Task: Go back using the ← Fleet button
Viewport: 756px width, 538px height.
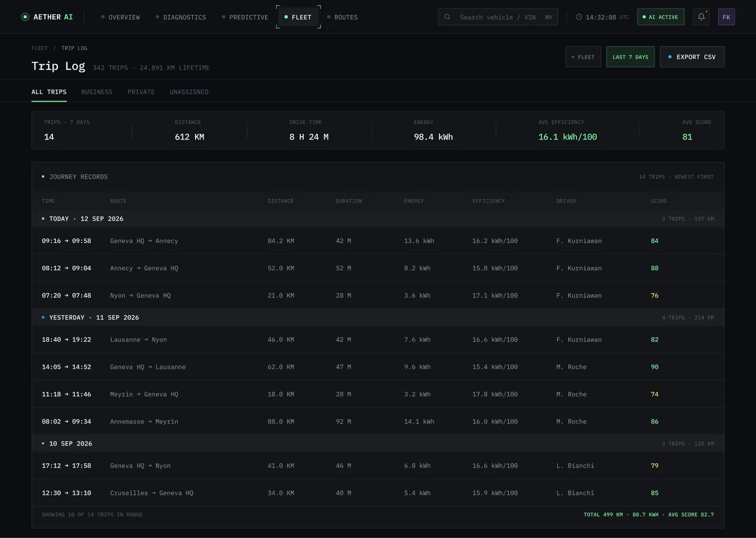Action: (583, 57)
